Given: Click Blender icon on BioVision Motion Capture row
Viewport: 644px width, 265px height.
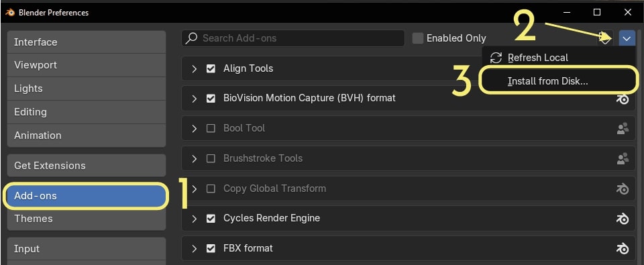Looking at the screenshot, I should pos(623,99).
